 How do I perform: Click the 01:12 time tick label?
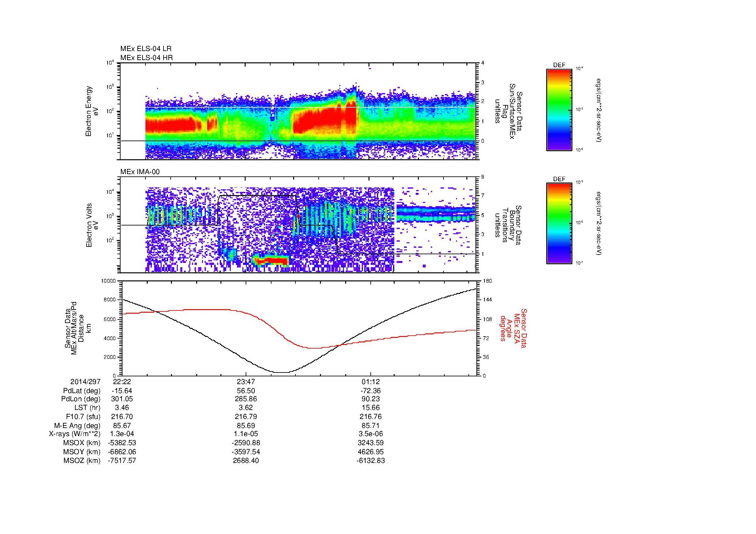point(371,382)
